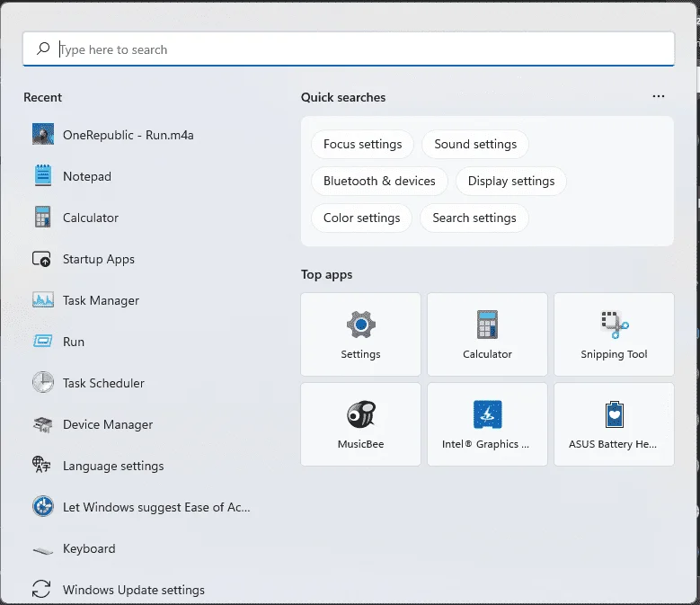Screen dimensions: 700x605
Task: Launch the MusicBee app icon
Action: pos(360,414)
